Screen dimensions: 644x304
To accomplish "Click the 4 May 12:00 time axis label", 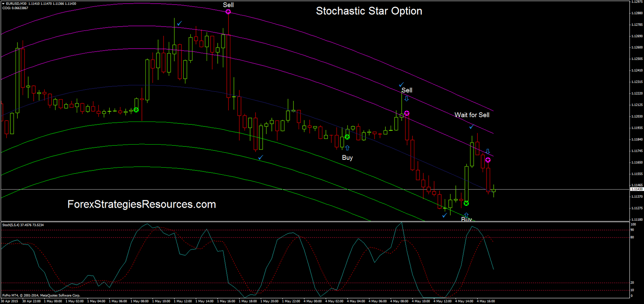I will pos(443,301).
